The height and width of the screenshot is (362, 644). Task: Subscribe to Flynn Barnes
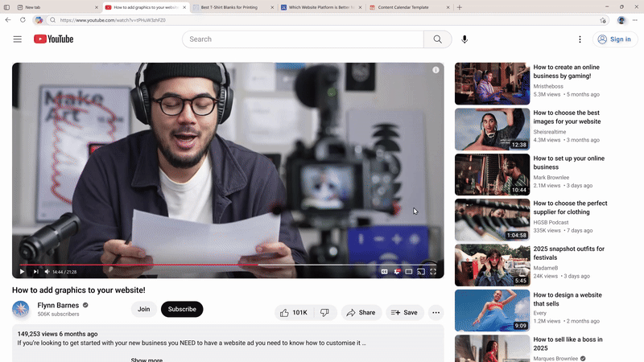coord(182,309)
